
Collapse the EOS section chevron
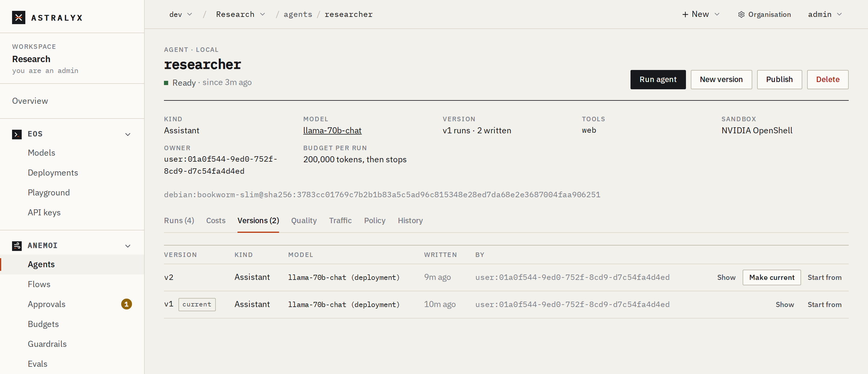[128, 134]
